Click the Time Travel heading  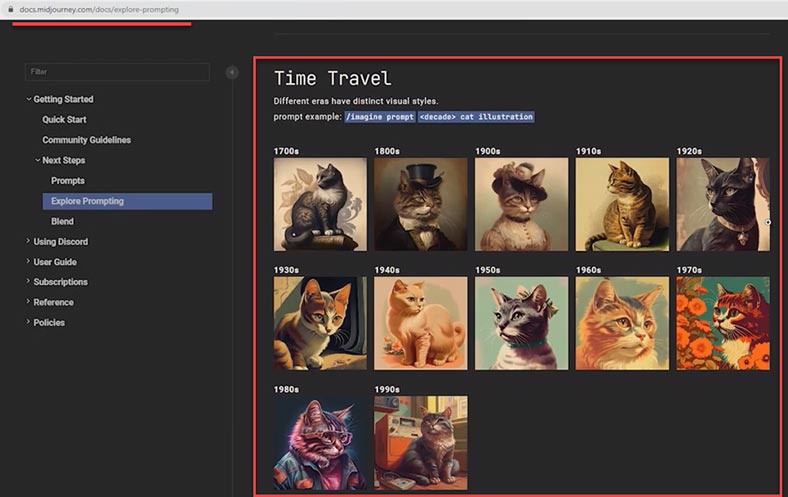(332, 78)
